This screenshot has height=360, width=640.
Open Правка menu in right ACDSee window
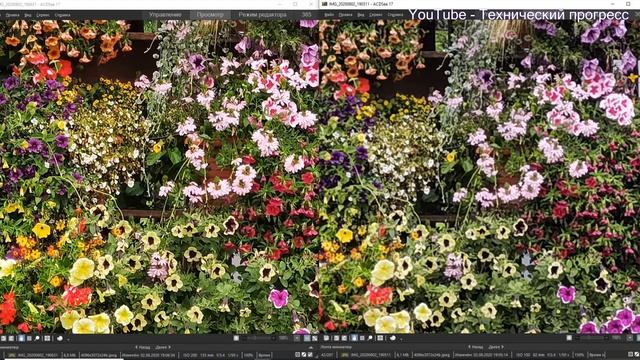(x=345, y=15)
